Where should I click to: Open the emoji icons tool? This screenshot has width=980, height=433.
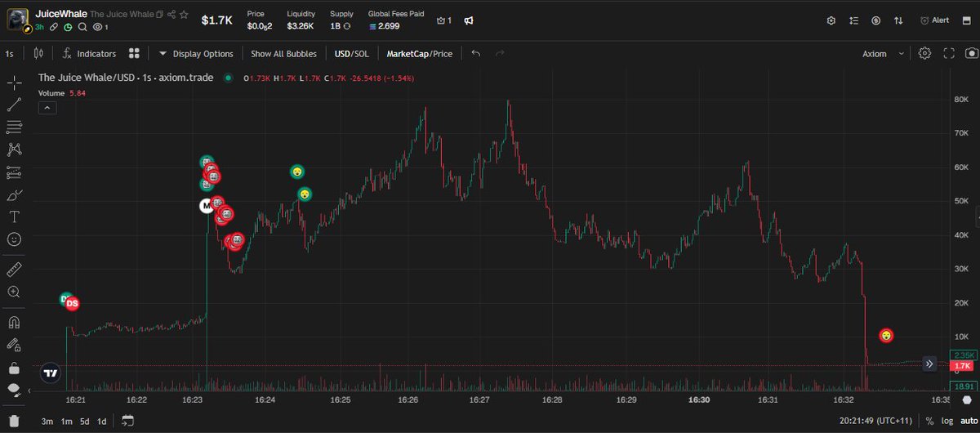pos(14,239)
